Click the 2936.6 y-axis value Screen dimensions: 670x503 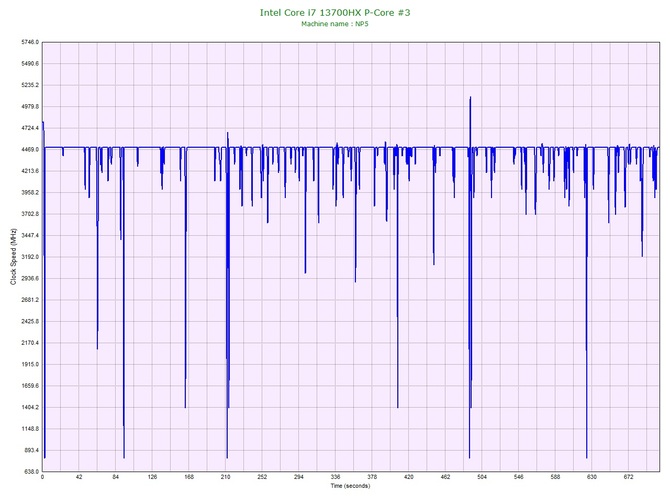pyautogui.click(x=30, y=278)
